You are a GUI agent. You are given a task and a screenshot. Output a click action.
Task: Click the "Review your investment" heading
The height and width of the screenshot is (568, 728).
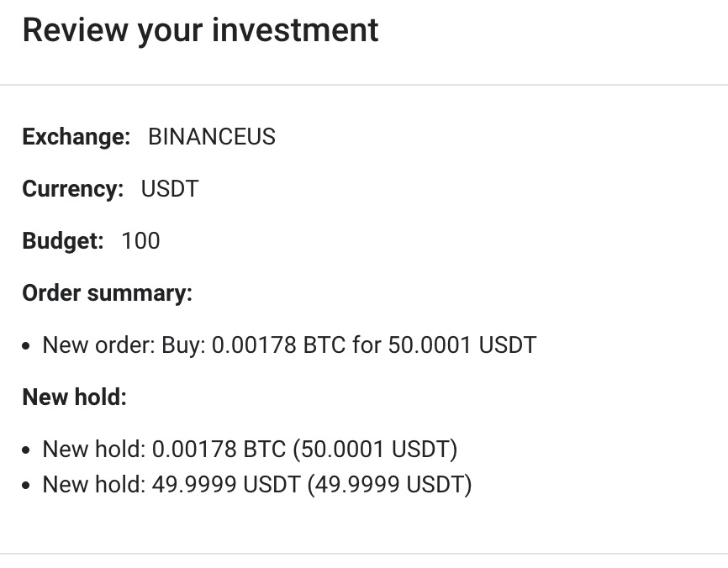pos(200,31)
